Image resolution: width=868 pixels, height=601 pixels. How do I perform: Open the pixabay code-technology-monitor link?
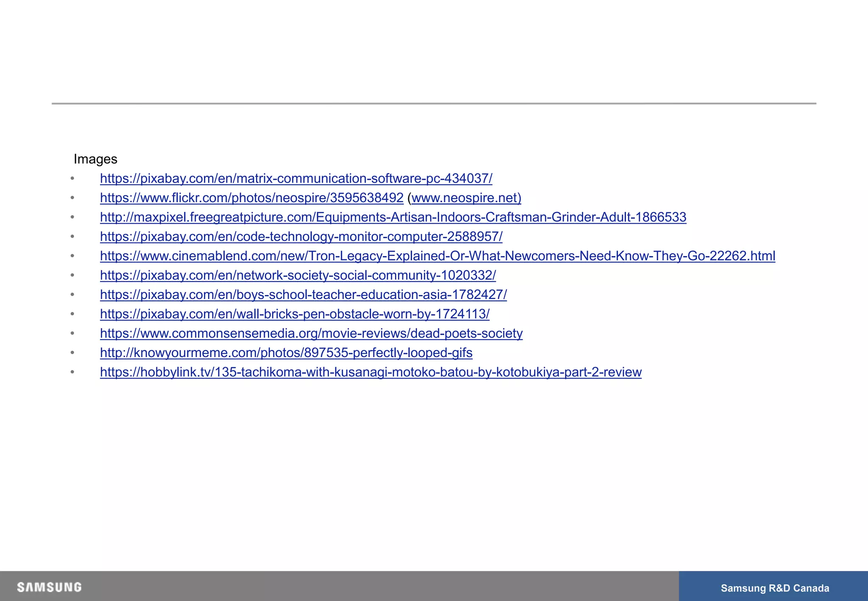[x=301, y=237]
